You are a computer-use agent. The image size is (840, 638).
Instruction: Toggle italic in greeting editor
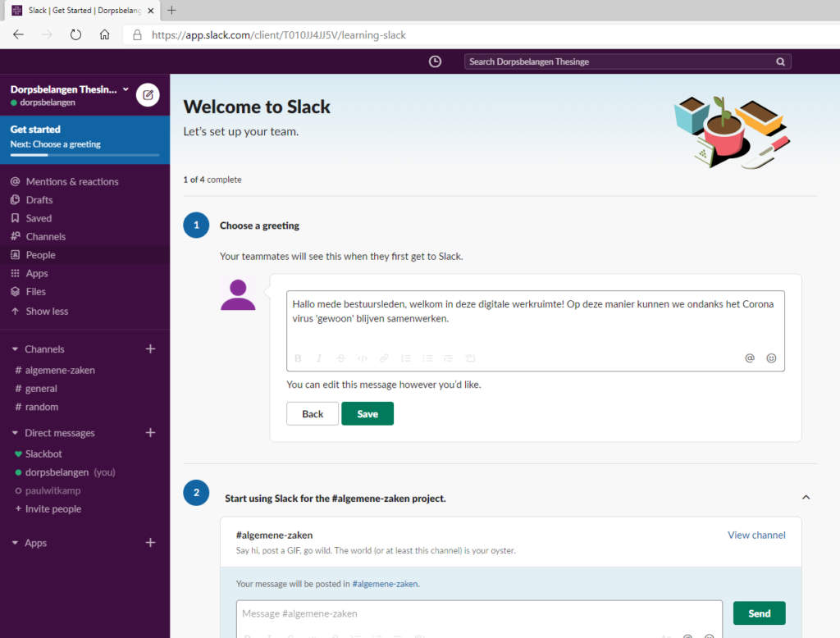point(319,358)
